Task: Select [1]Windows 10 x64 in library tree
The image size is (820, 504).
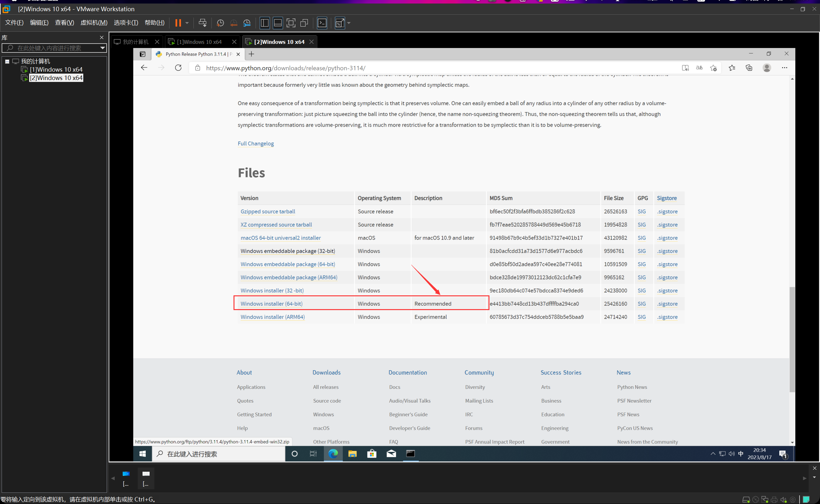Action: (56, 69)
